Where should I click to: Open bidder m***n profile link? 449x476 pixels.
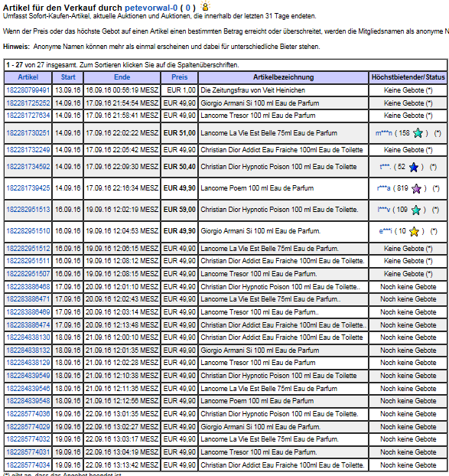384,133
